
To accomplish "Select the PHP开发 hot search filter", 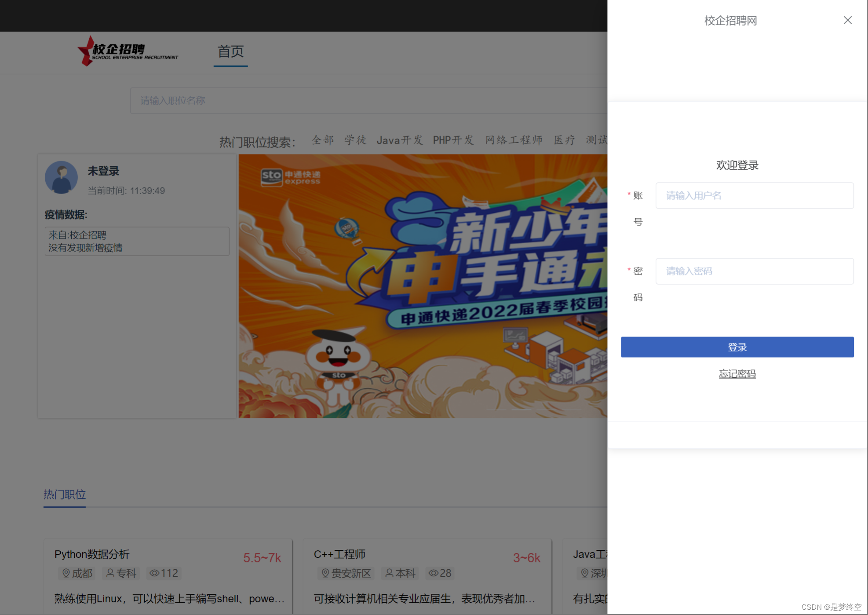I will 453,140.
